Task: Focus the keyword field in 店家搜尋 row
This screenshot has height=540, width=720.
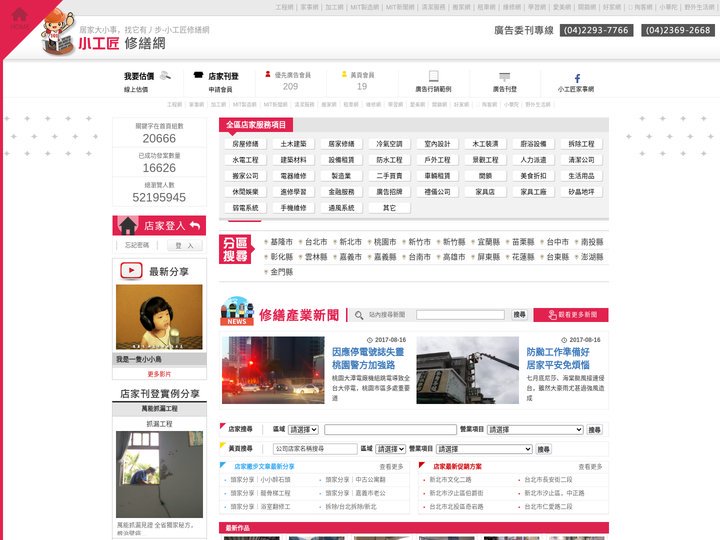Action: coord(390,430)
